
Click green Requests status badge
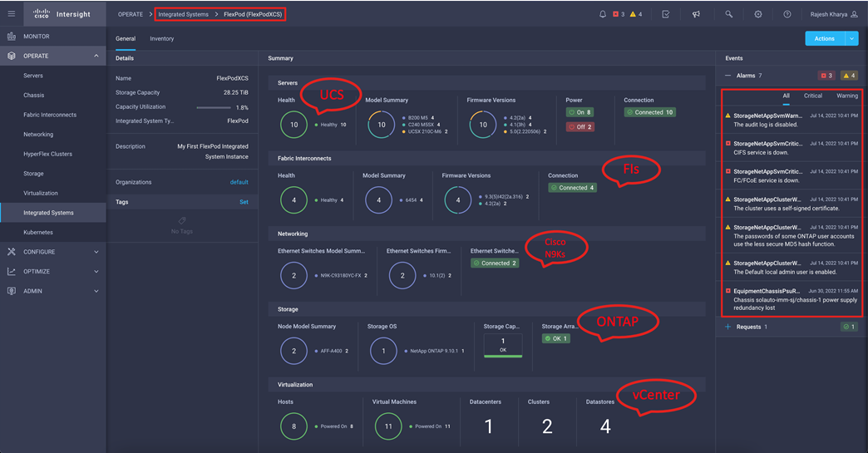click(x=849, y=327)
